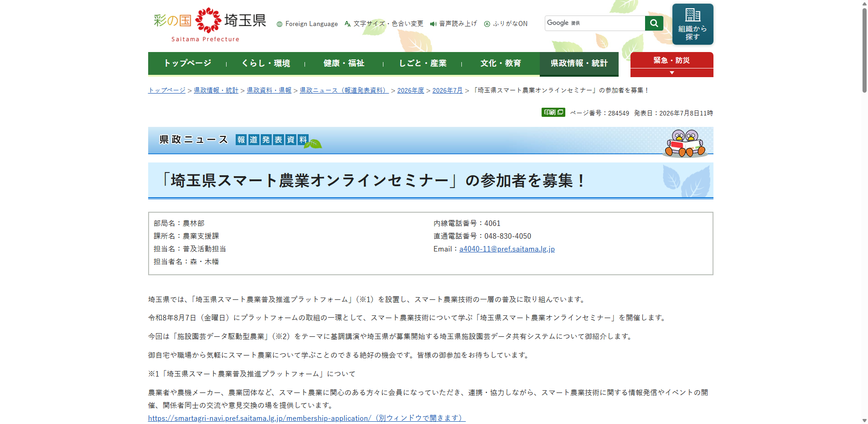Screen dimensions: 868x424
Task: Click the email link a4040-11@pref.saitama.lg.jp
Action: pyautogui.click(x=507, y=249)
